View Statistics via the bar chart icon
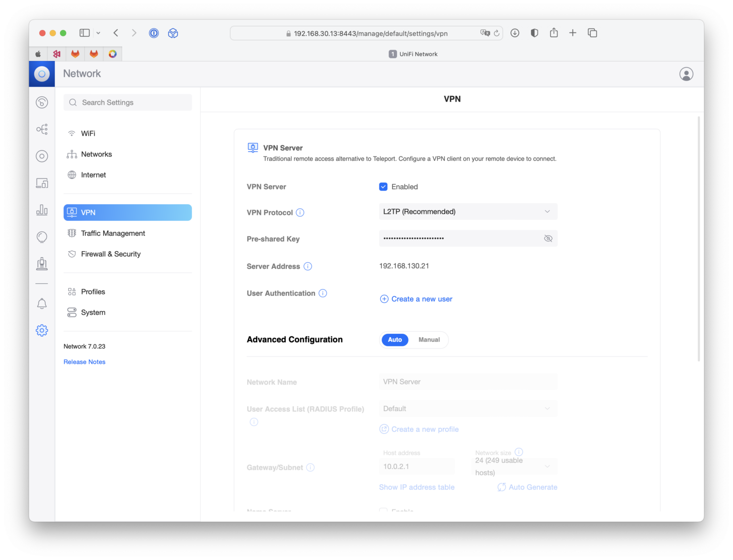The width and height of the screenshot is (733, 560). click(42, 209)
